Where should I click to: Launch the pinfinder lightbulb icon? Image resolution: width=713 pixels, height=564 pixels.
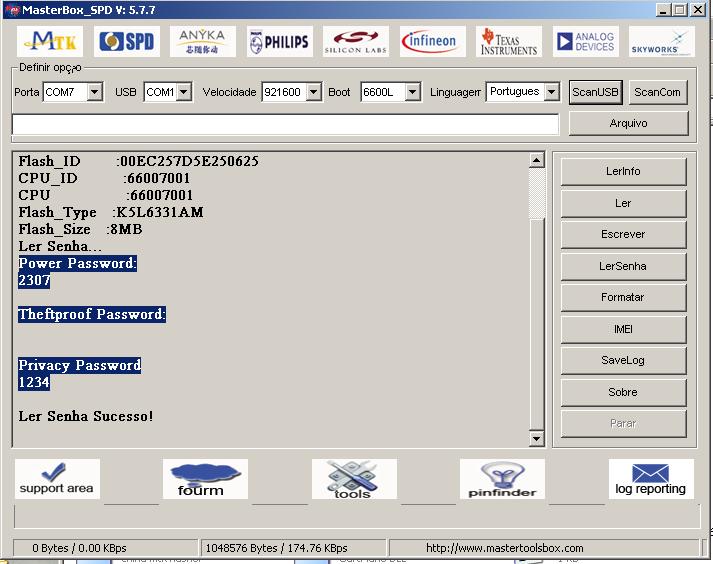coord(502,479)
